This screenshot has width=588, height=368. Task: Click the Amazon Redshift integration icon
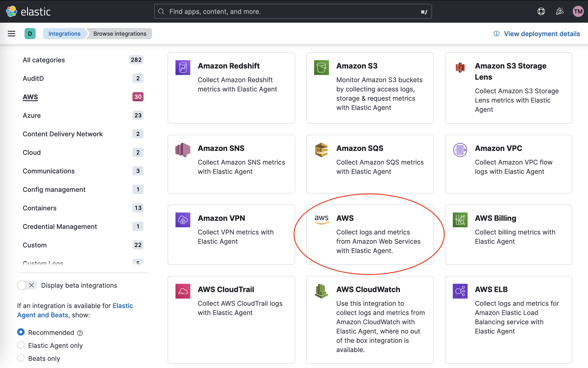tap(183, 67)
